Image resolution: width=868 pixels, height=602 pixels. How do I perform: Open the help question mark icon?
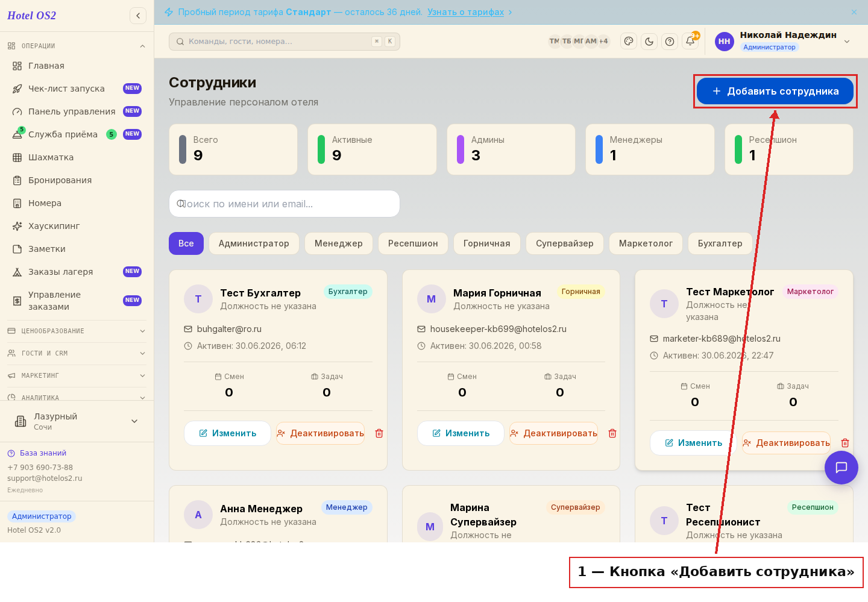[670, 42]
